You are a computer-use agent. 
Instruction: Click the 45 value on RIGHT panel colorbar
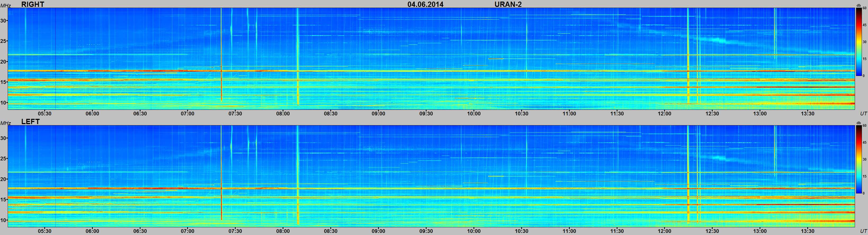(x=865, y=25)
